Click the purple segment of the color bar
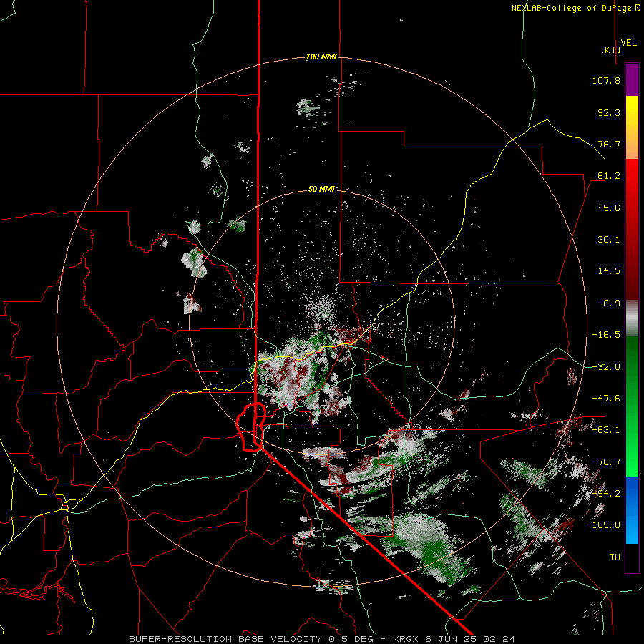 632,80
